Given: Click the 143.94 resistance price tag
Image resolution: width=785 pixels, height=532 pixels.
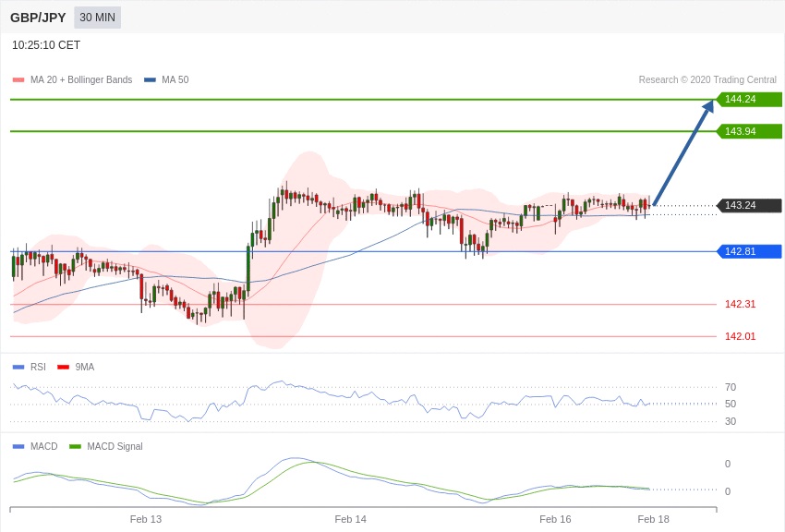Looking at the screenshot, I should point(748,131).
